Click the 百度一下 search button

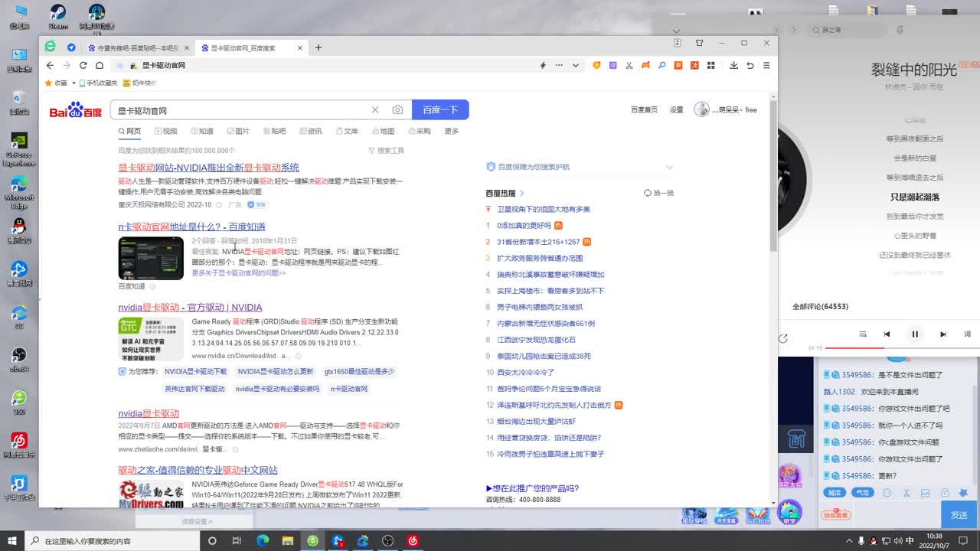point(440,110)
